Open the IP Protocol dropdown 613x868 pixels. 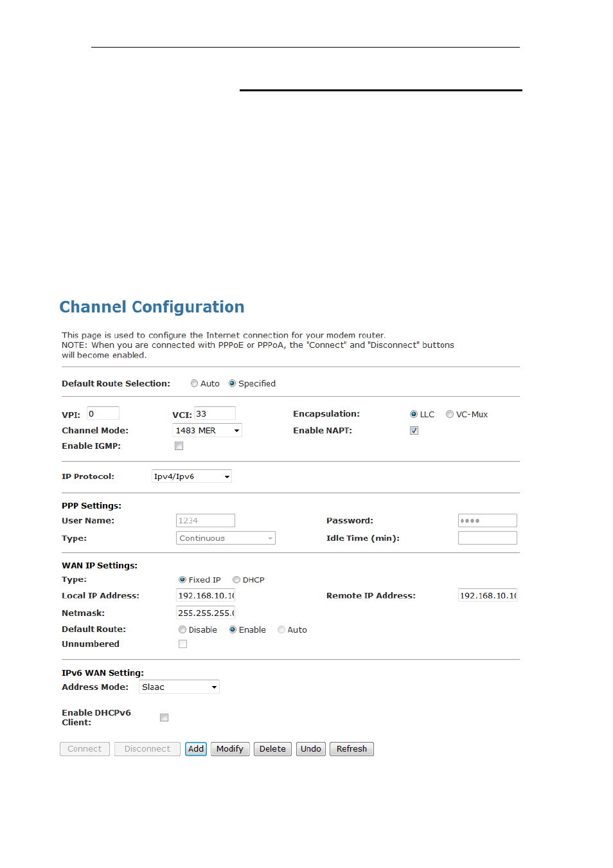(x=191, y=476)
